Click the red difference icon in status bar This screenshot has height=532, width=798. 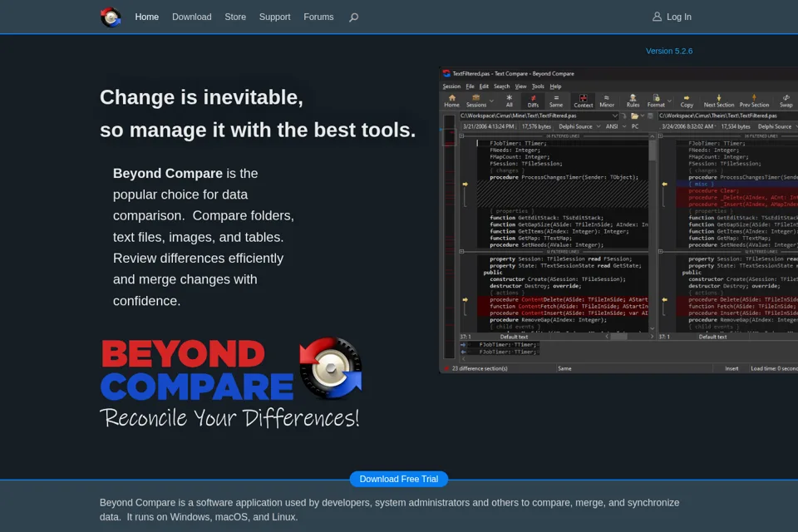tap(447, 368)
